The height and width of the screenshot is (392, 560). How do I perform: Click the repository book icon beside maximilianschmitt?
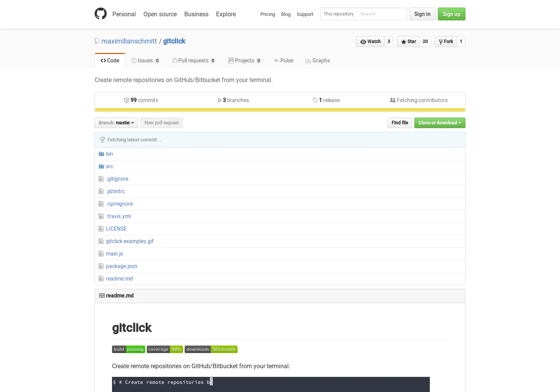97,41
